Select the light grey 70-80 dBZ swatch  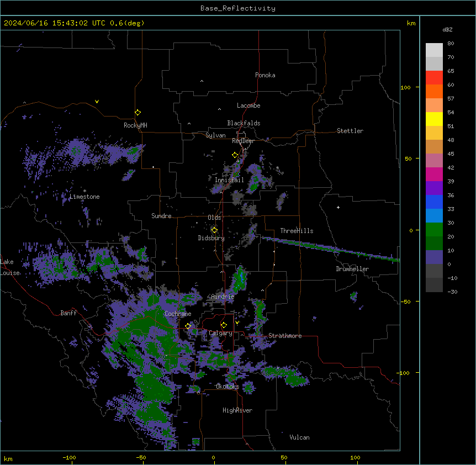[x=434, y=50]
